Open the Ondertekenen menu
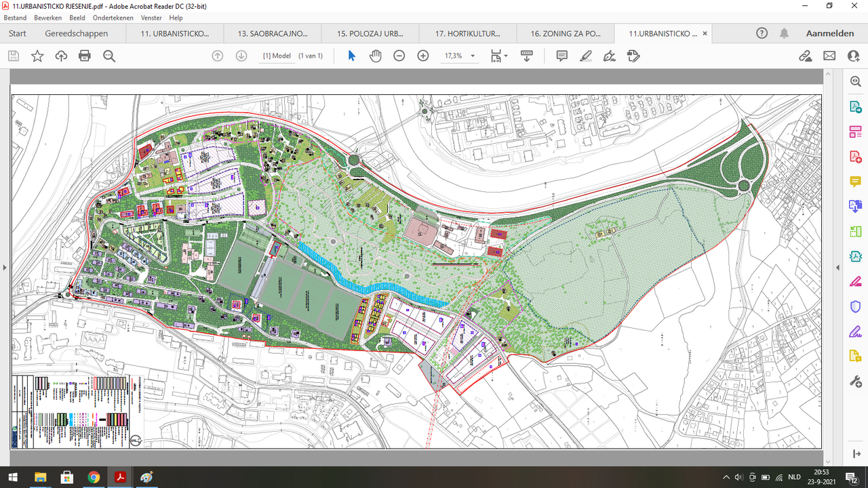This screenshot has width=868, height=488. pos(113,18)
